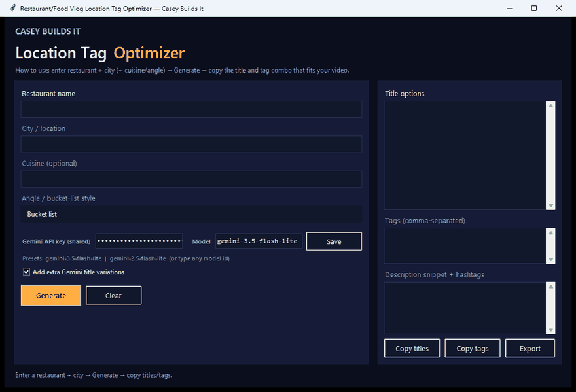Click the orange Generate button
576x392 pixels.
click(x=51, y=295)
